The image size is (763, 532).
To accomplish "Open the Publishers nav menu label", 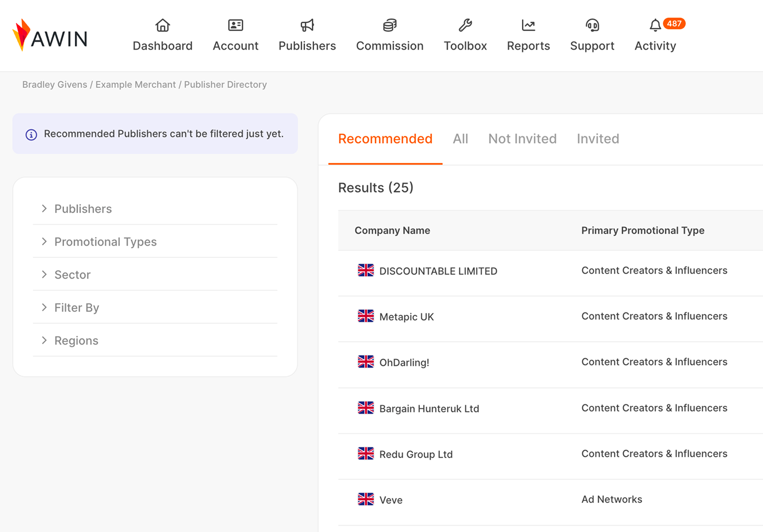I will (x=307, y=46).
